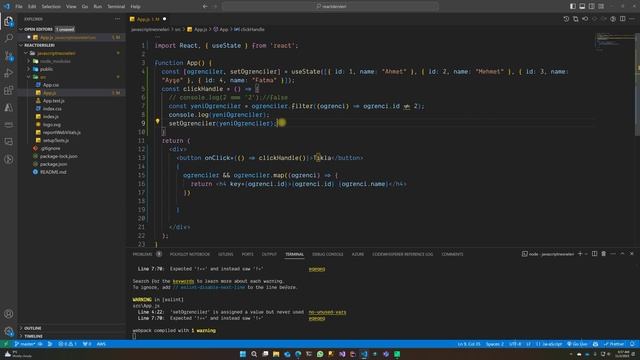Open the AWS toolkit view

tap(9, 124)
